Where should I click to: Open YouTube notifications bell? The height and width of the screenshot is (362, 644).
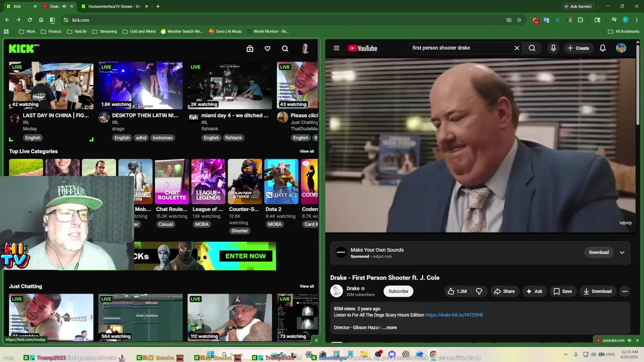[602, 48]
